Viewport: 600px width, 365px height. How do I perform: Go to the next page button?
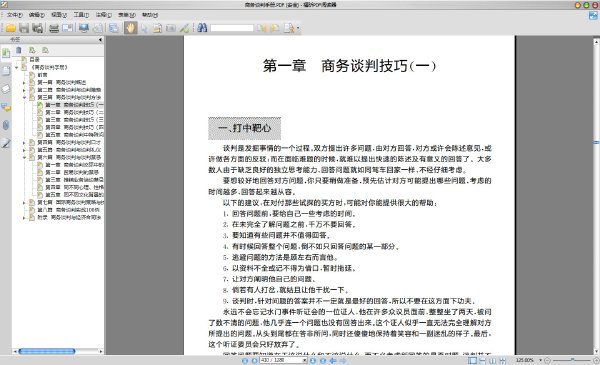[312, 360]
